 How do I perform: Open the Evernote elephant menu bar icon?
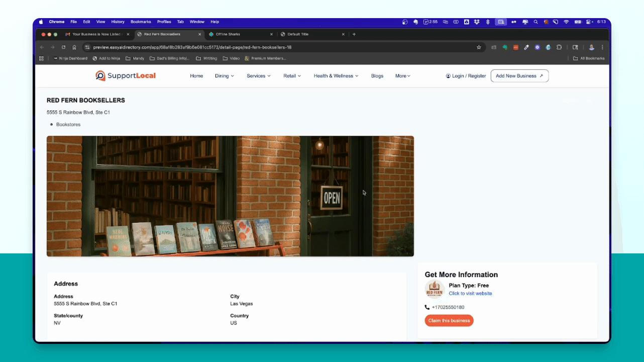[416, 22]
